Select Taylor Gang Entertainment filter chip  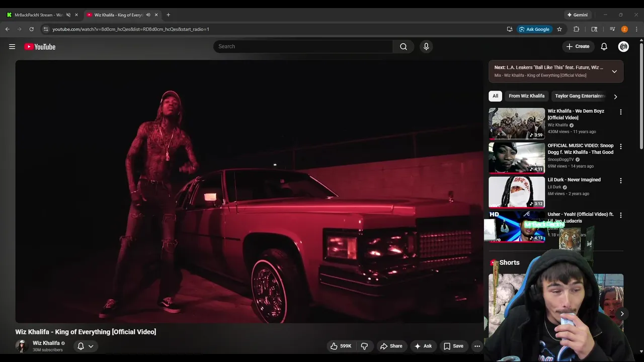click(580, 96)
